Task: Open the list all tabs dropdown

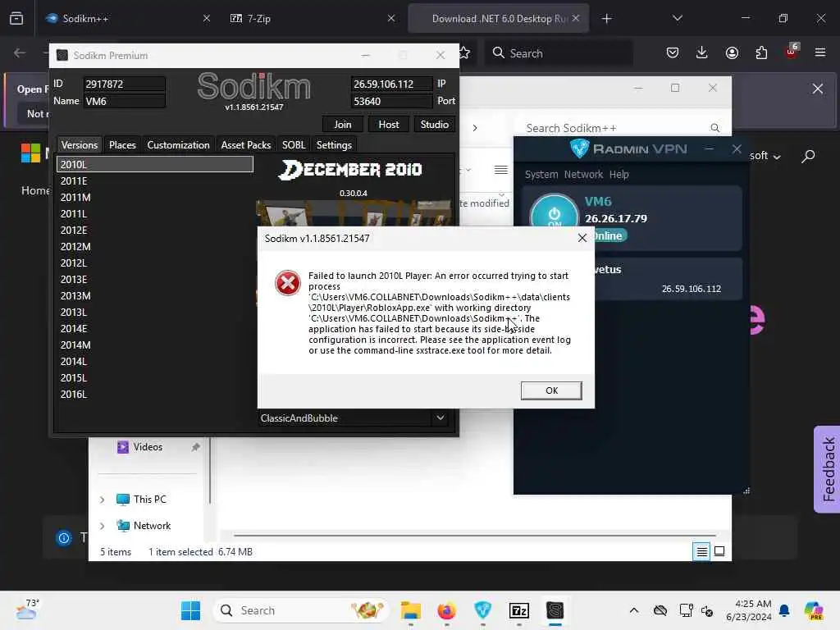Action: tap(677, 18)
